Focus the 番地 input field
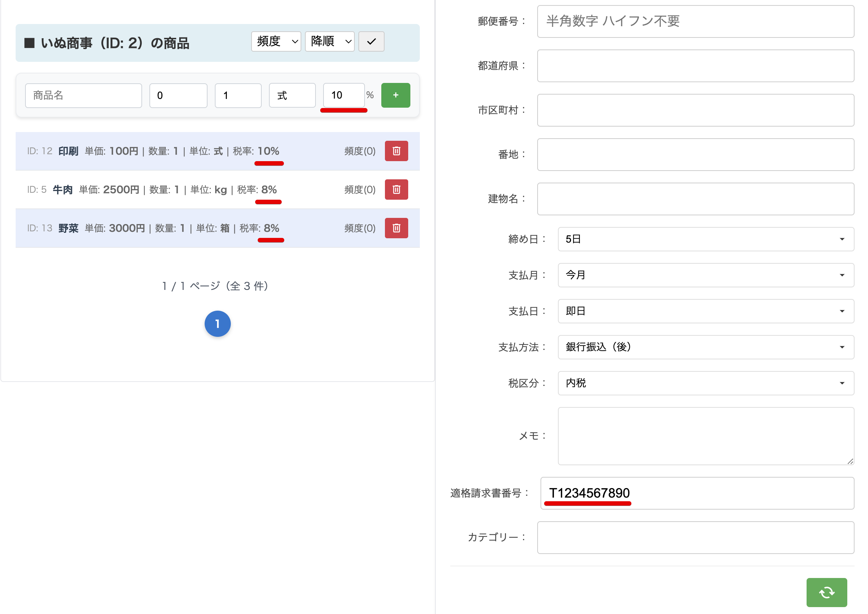 [695, 154]
